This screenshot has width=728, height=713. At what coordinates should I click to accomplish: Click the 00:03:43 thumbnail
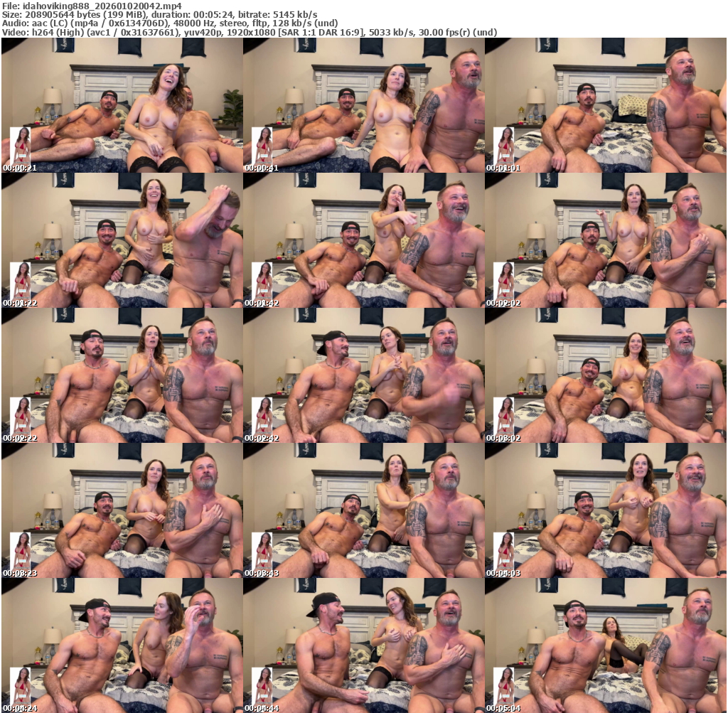[x=364, y=510]
